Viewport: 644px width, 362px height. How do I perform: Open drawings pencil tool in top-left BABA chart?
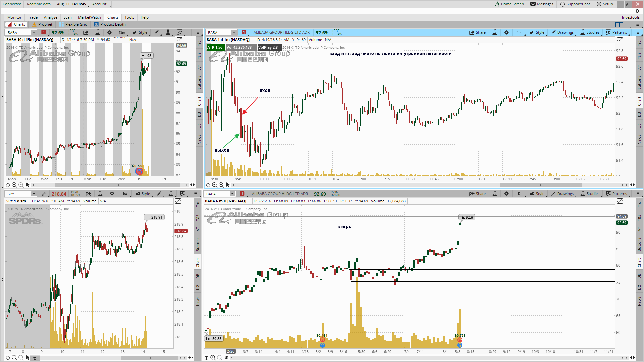pyautogui.click(x=156, y=32)
